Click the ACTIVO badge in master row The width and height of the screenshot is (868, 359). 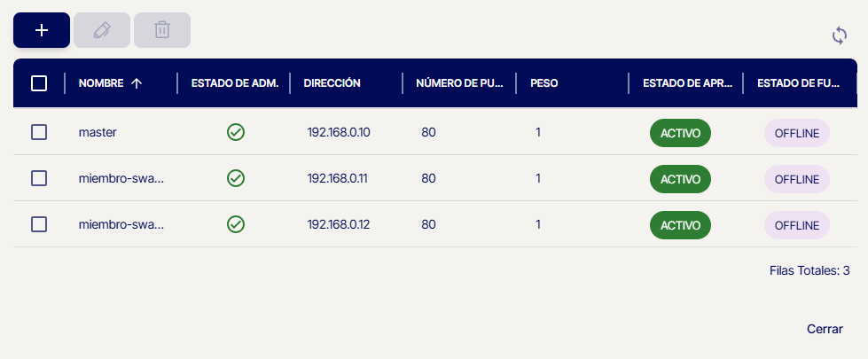[x=680, y=133]
